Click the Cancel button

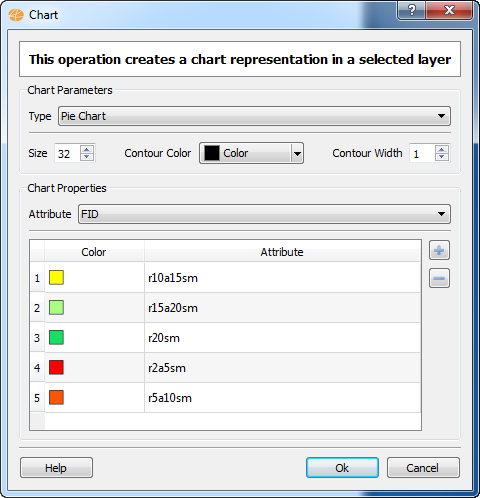click(423, 468)
